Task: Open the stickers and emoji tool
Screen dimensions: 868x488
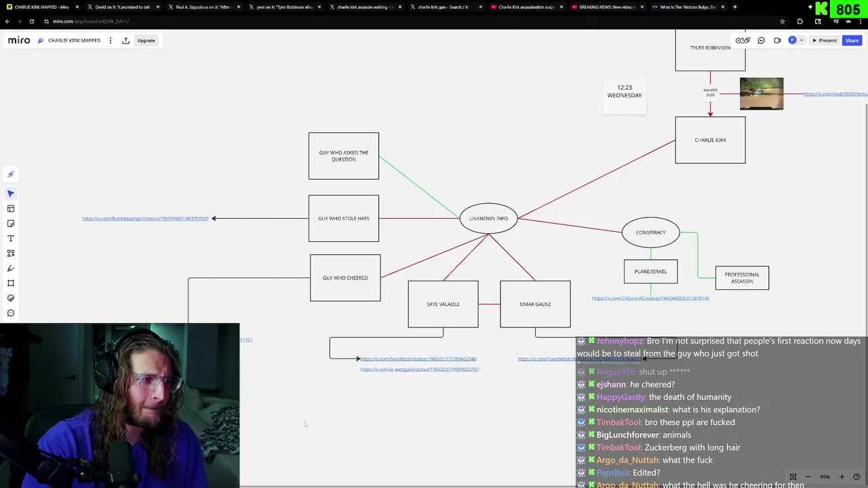Action: (11, 298)
